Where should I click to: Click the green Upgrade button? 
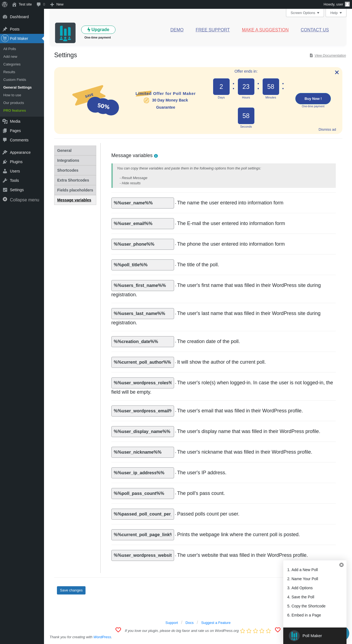[x=98, y=30]
